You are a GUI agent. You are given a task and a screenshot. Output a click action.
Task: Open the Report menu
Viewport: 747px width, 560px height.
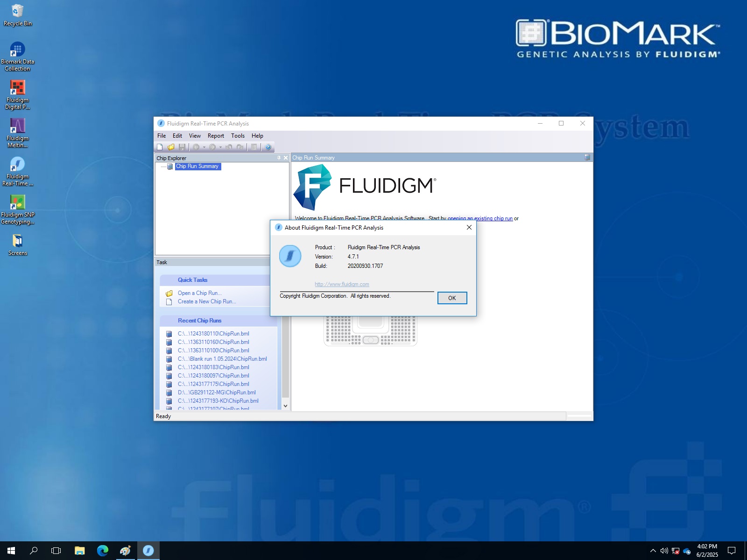(x=216, y=136)
